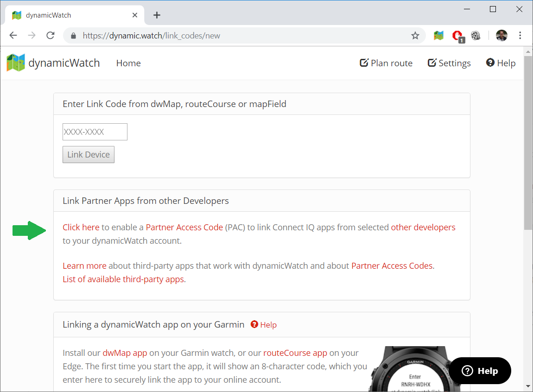Follow the 'Click here' PAC link

coord(81,228)
